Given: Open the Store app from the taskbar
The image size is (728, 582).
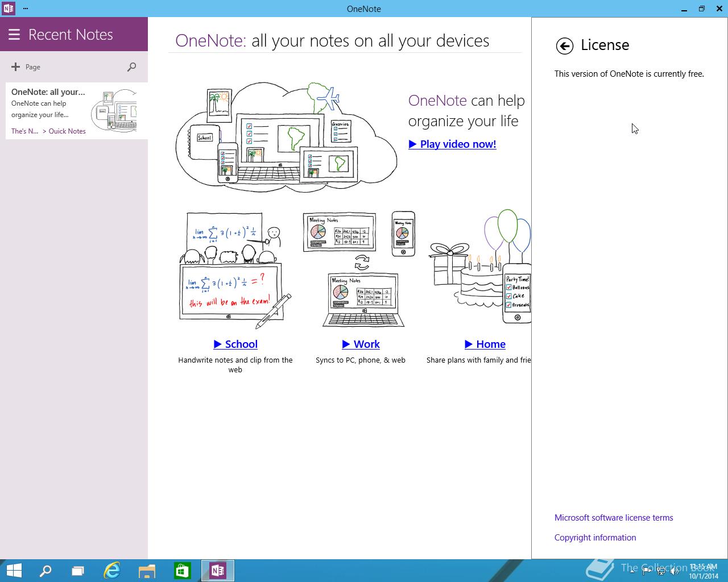Looking at the screenshot, I should (x=182, y=571).
